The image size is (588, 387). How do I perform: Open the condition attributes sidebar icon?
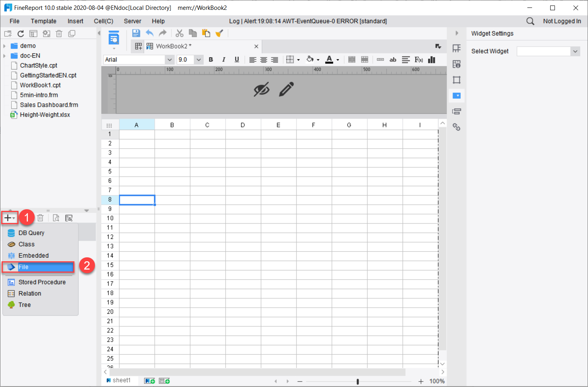[456, 112]
